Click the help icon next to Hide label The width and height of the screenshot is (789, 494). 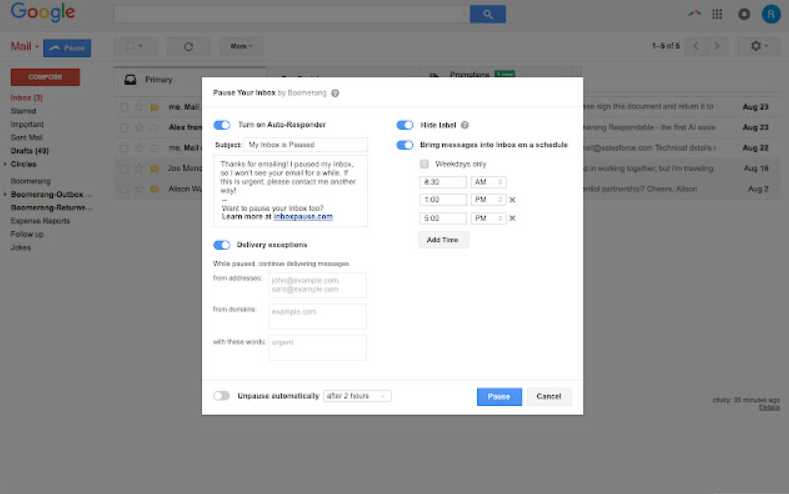click(x=465, y=125)
